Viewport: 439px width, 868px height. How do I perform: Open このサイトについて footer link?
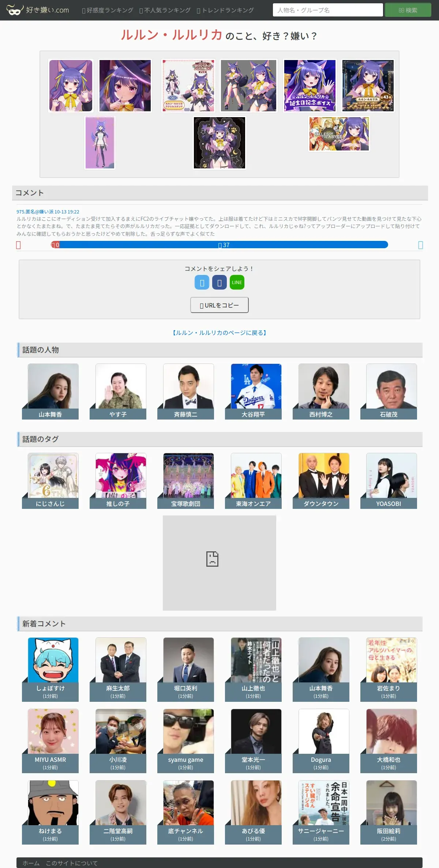click(x=72, y=863)
